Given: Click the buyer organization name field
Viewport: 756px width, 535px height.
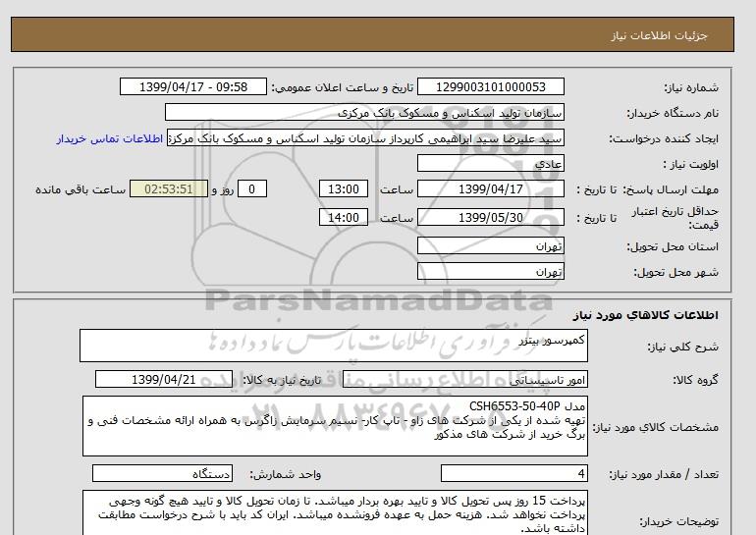Looking at the screenshot, I should click(364, 113).
